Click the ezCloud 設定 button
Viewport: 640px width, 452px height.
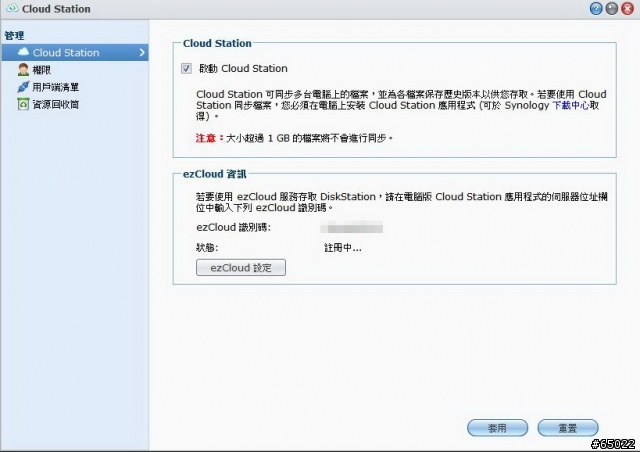coord(241,267)
